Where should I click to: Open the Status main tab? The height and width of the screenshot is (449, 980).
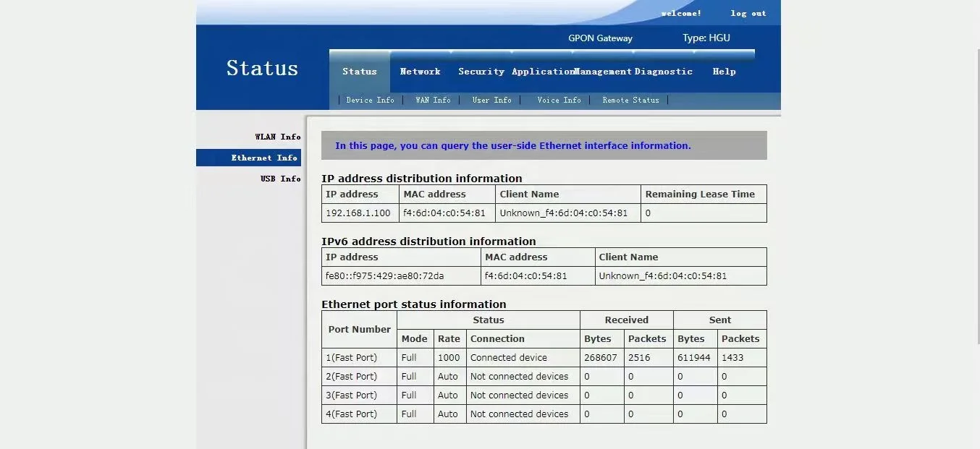360,72
